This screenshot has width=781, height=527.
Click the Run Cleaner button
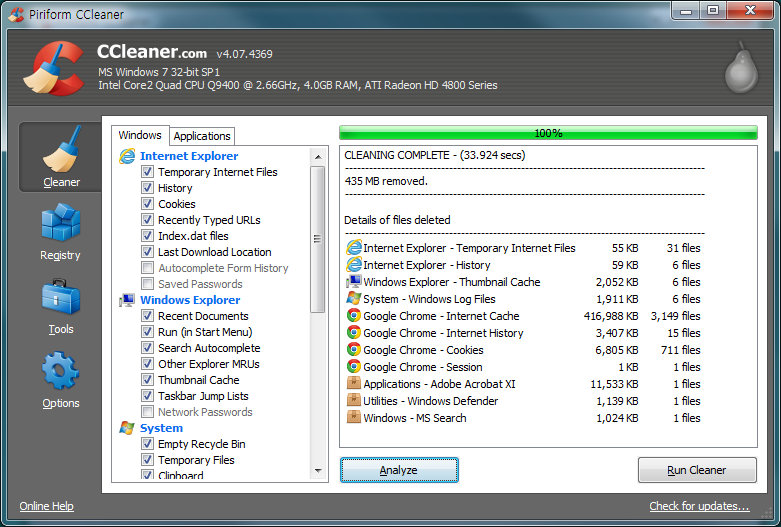696,470
